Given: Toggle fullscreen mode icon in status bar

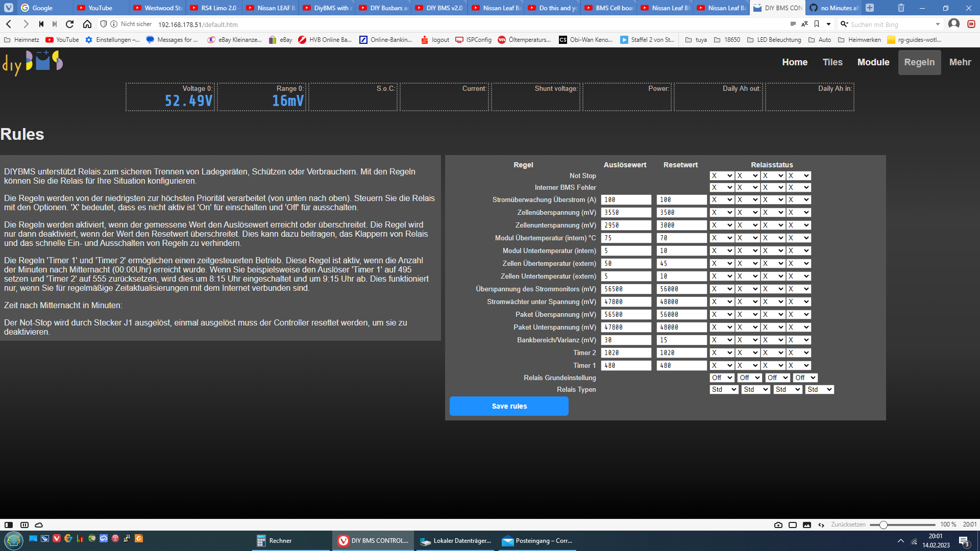Looking at the screenshot, I should click(x=792, y=525).
